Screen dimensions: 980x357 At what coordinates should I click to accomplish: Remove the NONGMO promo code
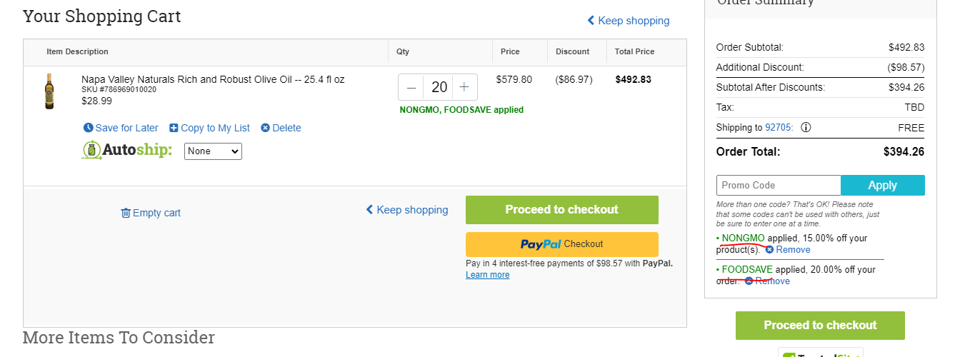pyautogui.click(x=787, y=250)
